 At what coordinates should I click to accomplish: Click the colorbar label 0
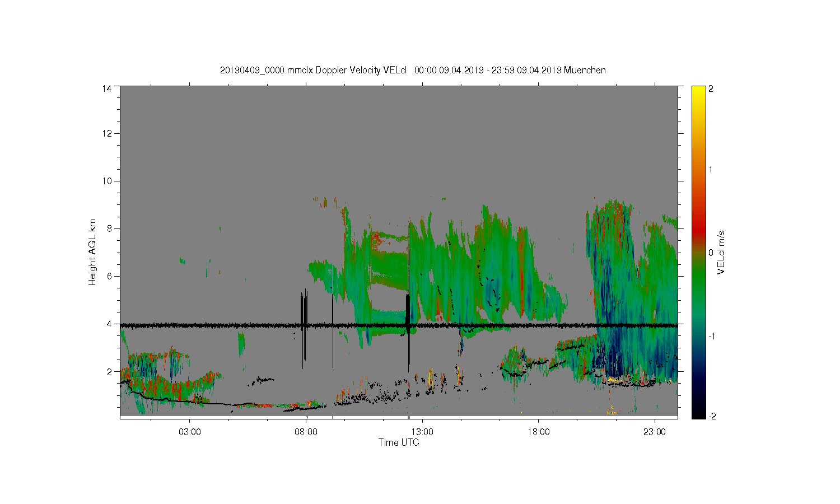point(711,253)
